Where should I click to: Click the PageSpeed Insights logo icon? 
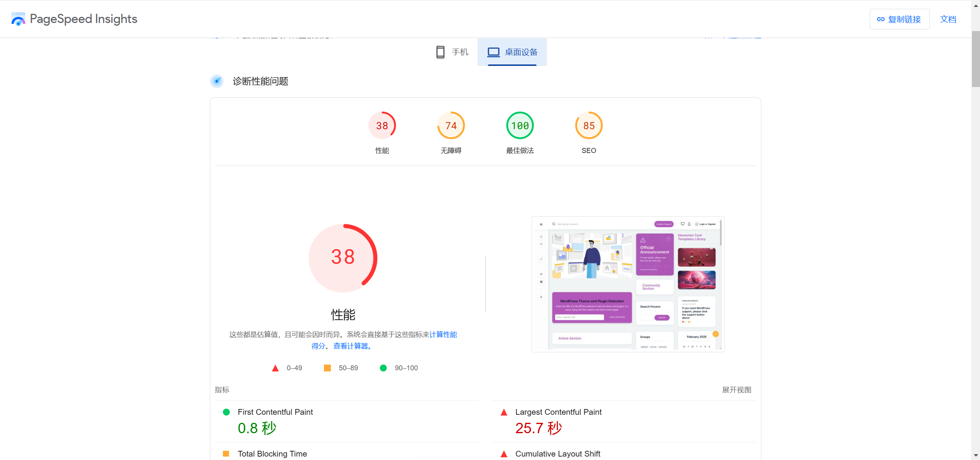pos(18,19)
